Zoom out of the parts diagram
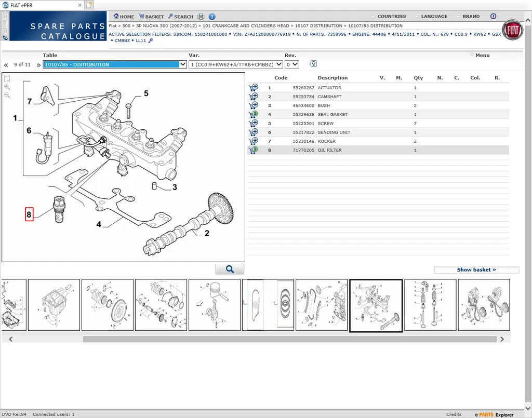 (x=7, y=96)
